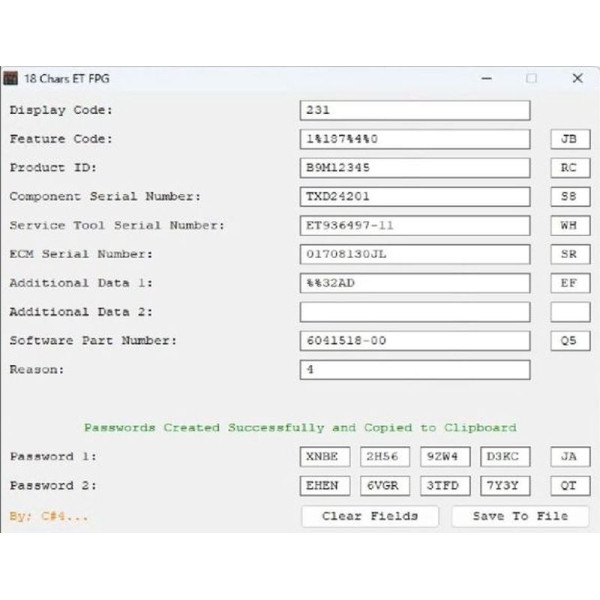Click the ECM Serial Number input
Screen dimensions: 600x600
414,254
